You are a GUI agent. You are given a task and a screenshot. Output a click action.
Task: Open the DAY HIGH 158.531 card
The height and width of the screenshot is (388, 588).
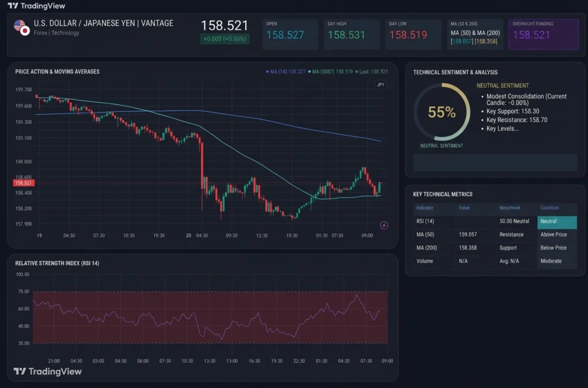pyautogui.click(x=352, y=34)
